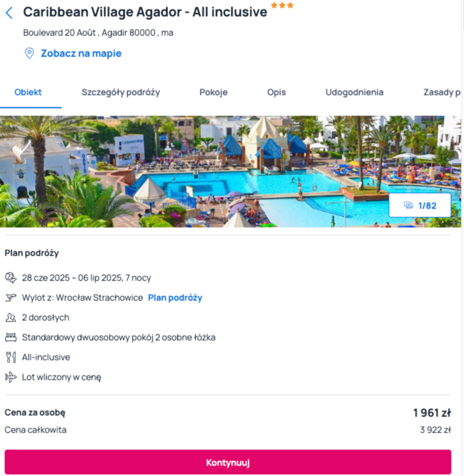
Task: Click the All-inclusive cutlery icon
Action: (x=11, y=357)
